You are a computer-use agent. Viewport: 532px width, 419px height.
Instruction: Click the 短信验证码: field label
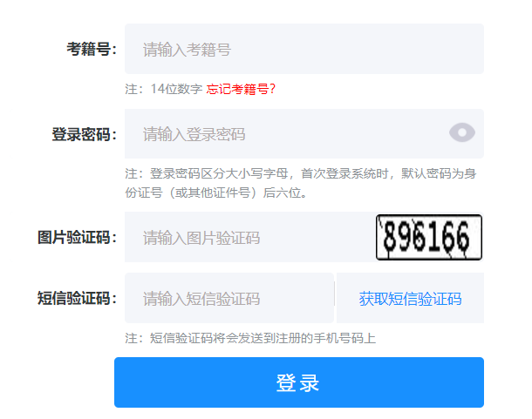pyautogui.click(x=77, y=298)
